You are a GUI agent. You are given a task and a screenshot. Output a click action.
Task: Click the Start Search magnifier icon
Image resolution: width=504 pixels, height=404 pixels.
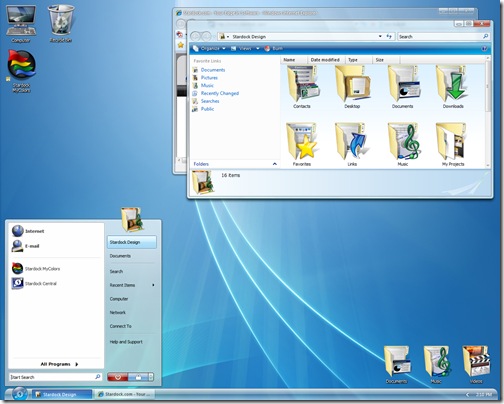point(98,377)
